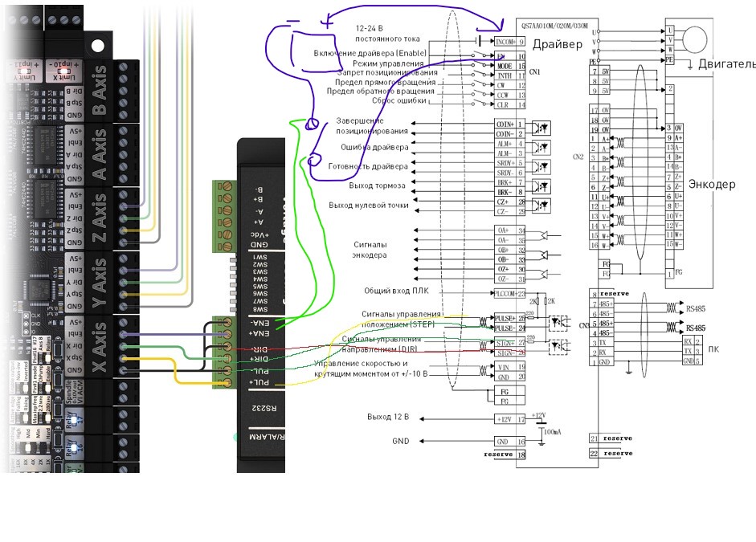Viewport: 756px width, 542px height.
Task: Click optocoupler symbol beside BRK+ row
Action: tap(541, 186)
